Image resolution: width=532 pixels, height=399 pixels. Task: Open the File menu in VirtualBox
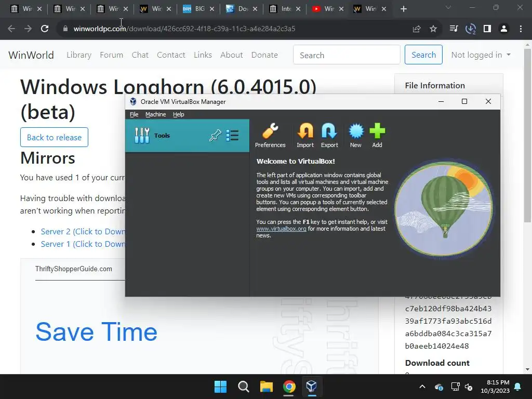coord(134,114)
